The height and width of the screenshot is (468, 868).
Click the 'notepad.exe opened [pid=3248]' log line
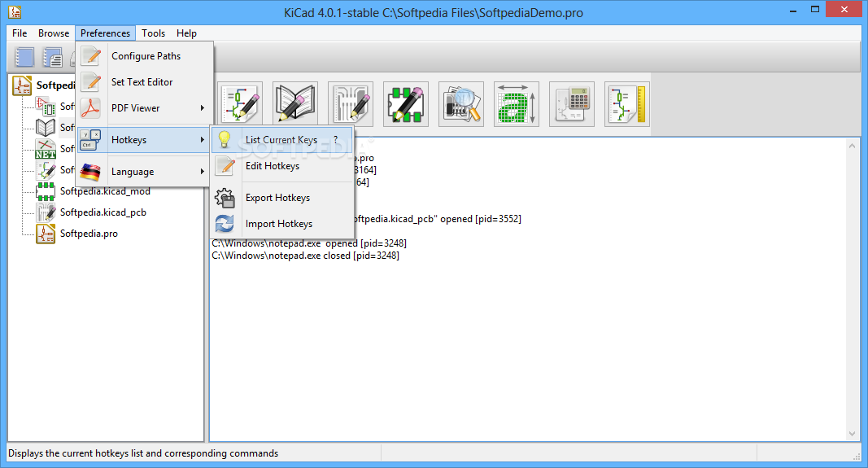(x=309, y=243)
